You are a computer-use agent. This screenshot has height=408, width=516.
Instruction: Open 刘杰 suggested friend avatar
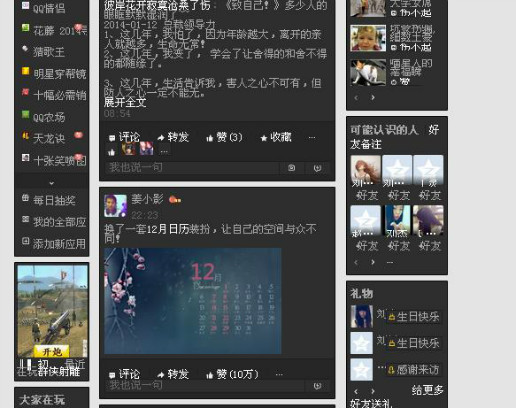tap(397, 221)
